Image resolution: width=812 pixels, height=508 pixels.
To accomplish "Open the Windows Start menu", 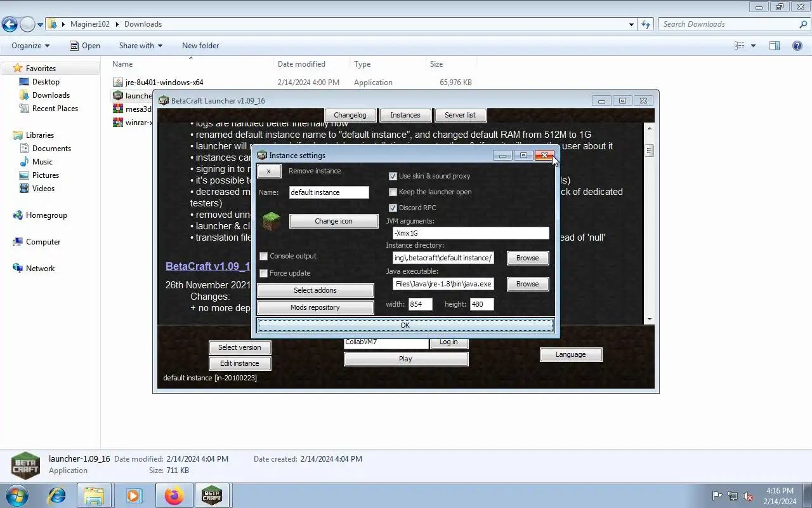I will point(16,495).
